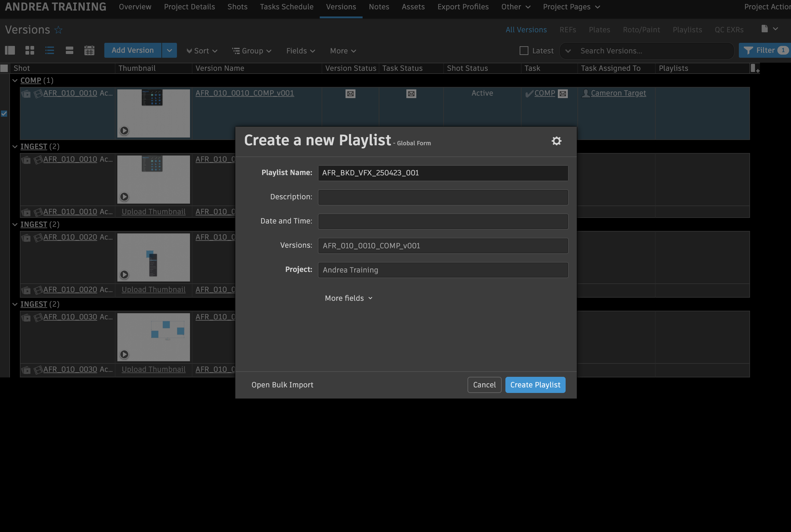Screen dimensions: 791x532
Task: Play the COMP v001 thumbnail video
Action: pos(124,131)
